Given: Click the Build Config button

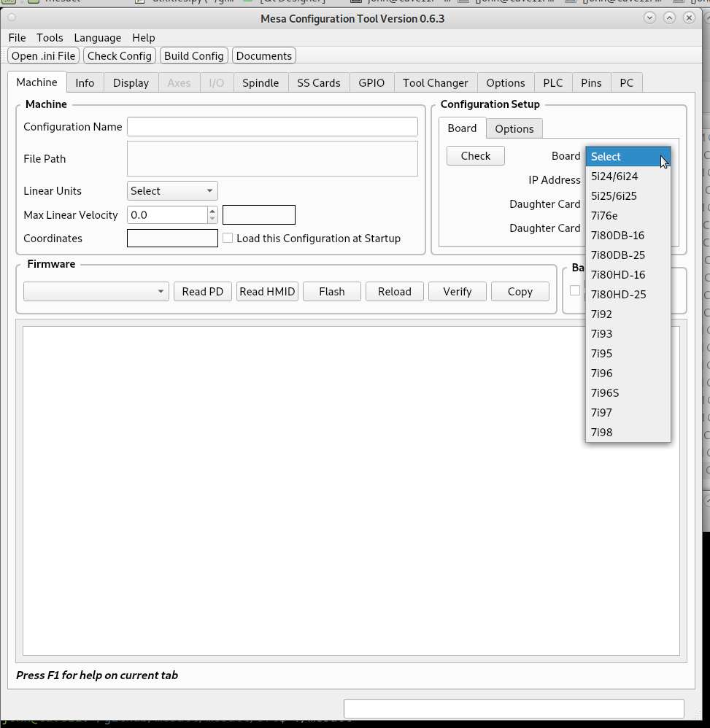Looking at the screenshot, I should [x=193, y=55].
